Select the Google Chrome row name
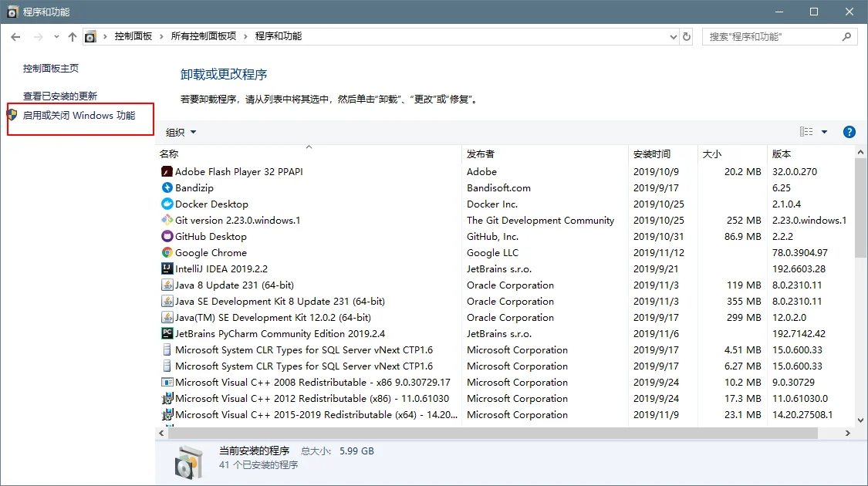Image resolution: width=868 pixels, height=486 pixels. pyautogui.click(x=211, y=252)
